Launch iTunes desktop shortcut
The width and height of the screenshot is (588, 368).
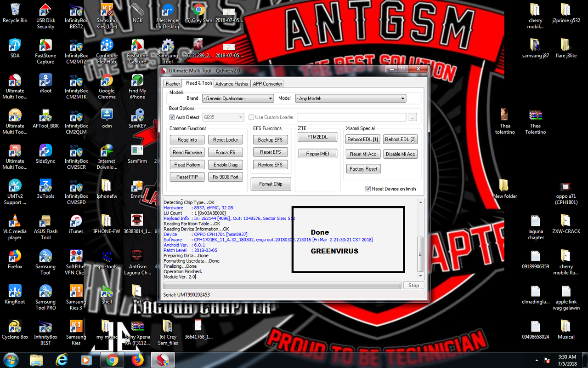tap(76, 224)
